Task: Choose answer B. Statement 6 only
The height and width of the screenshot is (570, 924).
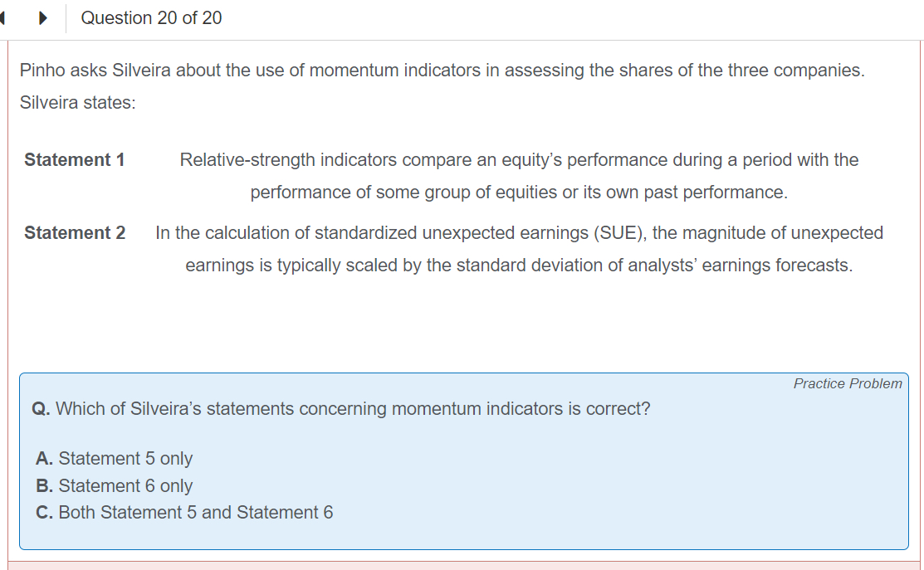Action: (115, 485)
